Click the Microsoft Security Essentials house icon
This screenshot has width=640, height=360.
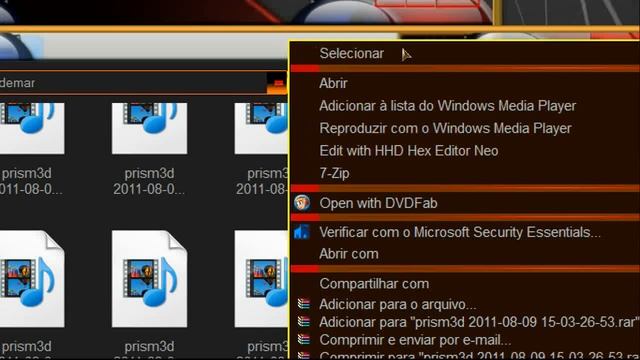point(302,232)
